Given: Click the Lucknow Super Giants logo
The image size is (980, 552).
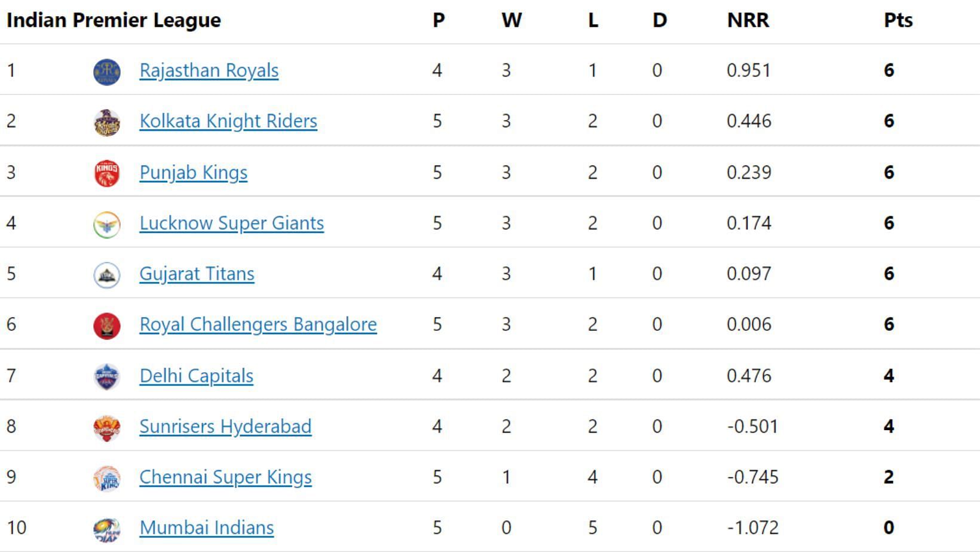Looking at the screenshot, I should [x=107, y=224].
